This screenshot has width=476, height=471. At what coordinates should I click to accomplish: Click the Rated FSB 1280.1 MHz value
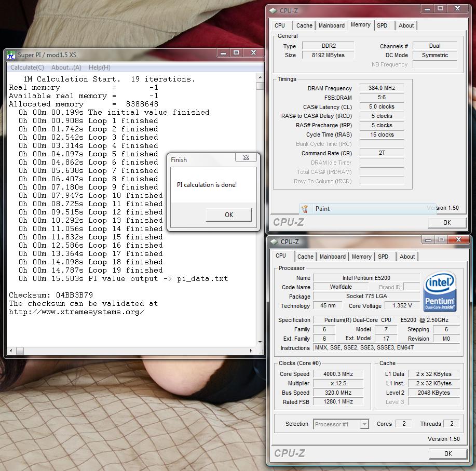point(338,402)
